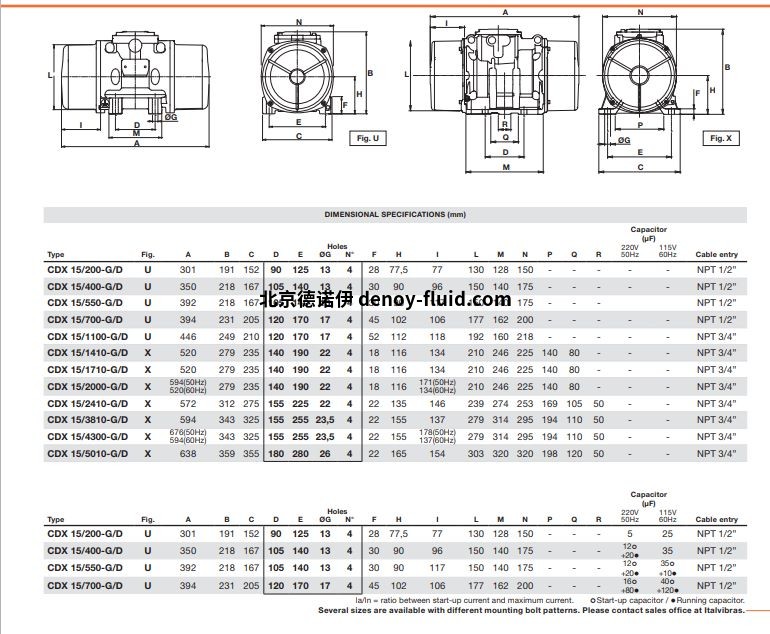Select the CDX 15/5010-G/D row label
Screen dimensions: 770x634
point(88,454)
